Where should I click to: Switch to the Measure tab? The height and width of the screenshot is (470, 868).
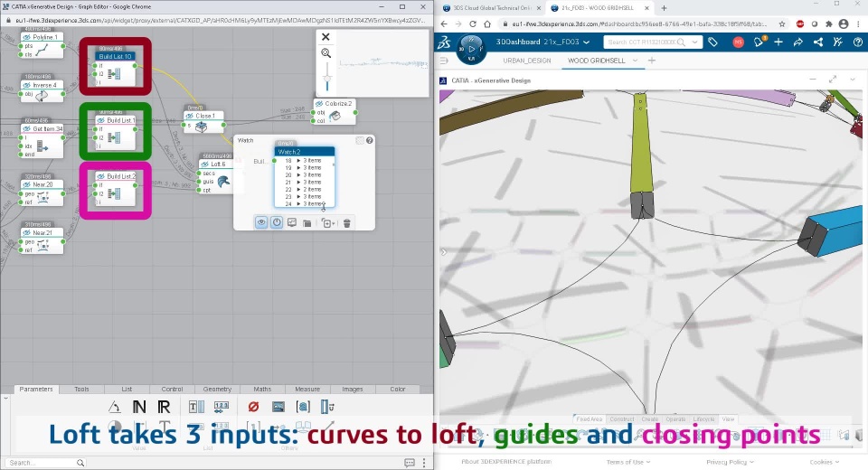(x=307, y=390)
